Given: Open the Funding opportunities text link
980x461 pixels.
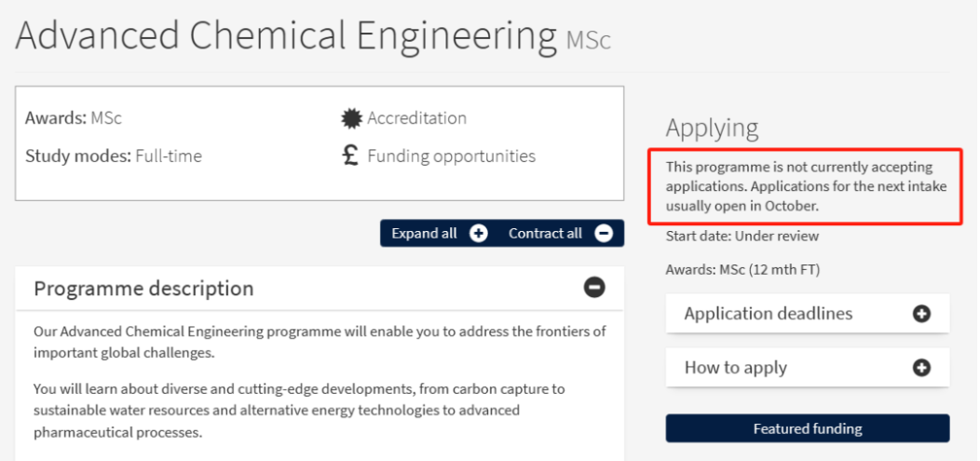Looking at the screenshot, I should (451, 156).
